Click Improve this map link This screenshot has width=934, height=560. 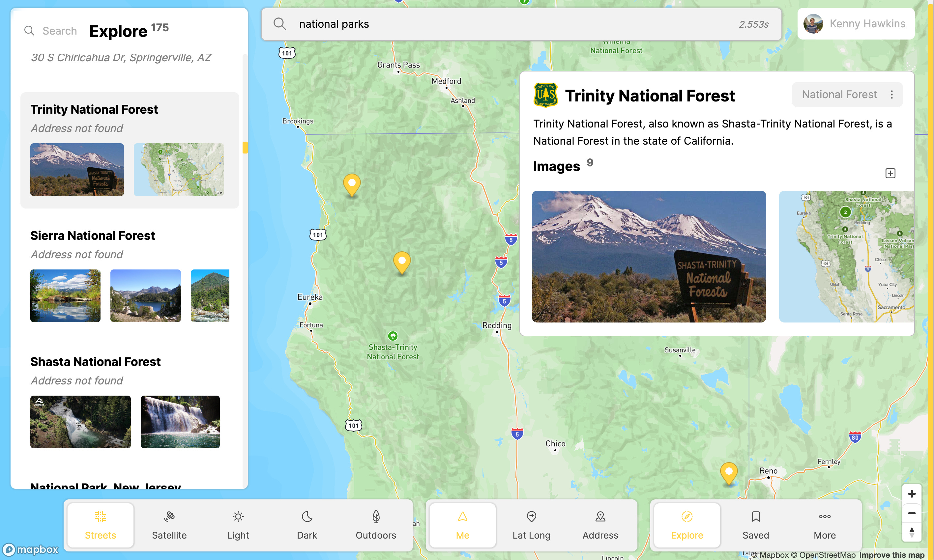coord(892,555)
